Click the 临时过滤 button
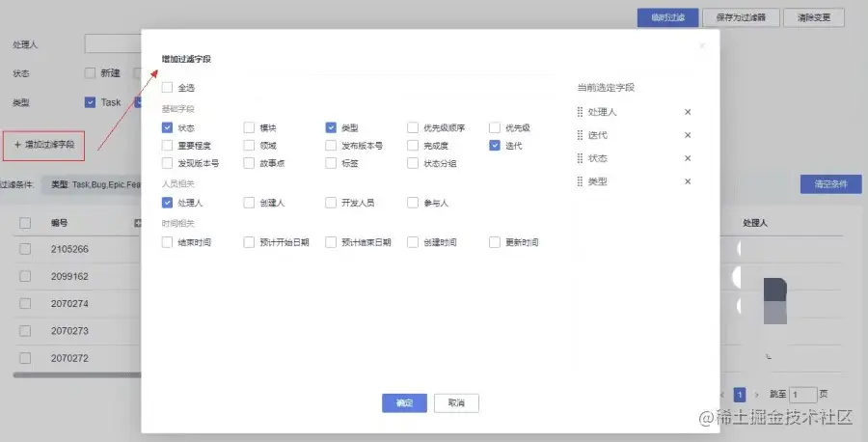This screenshot has width=868, height=442. 667,17
